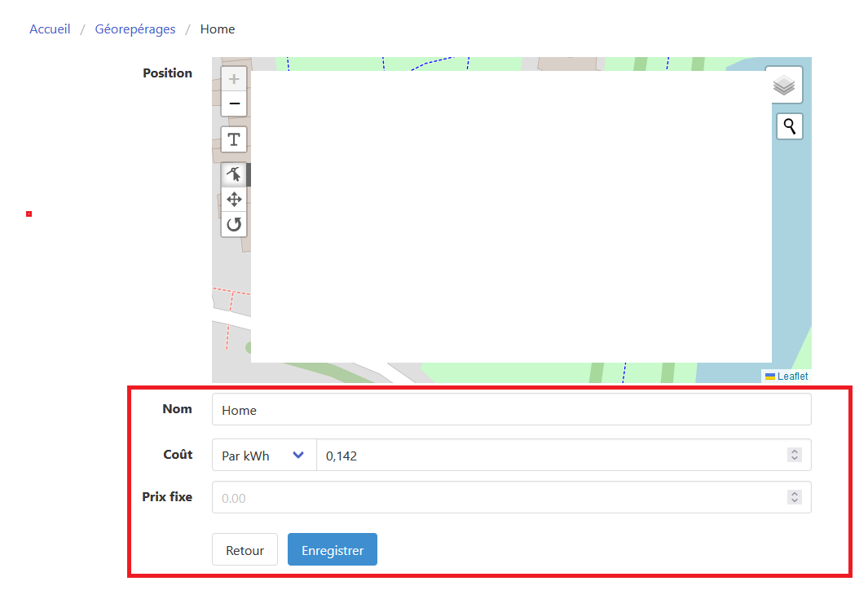The height and width of the screenshot is (599, 868).
Task: Click the Home breadcrumb text
Action: [x=218, y=29]
